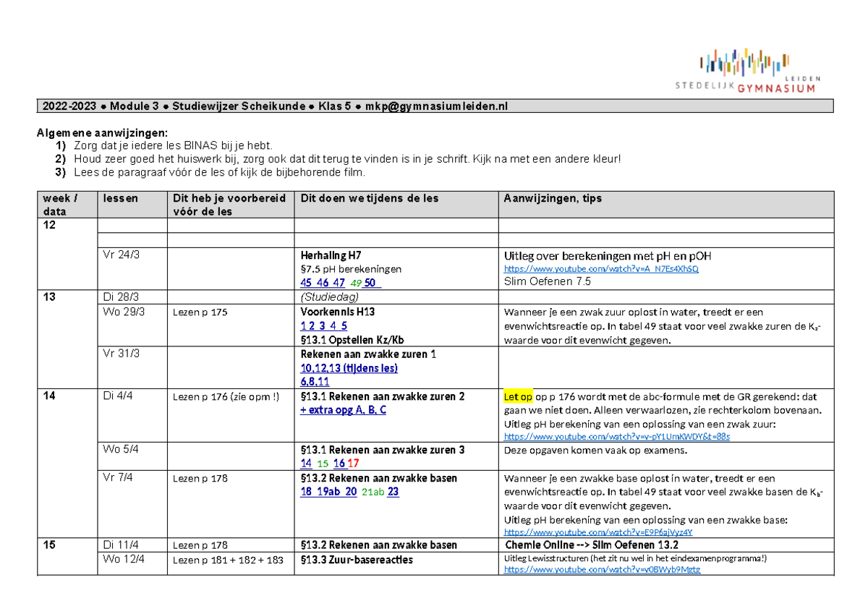Click the '§7.5 pH berekeningen' line

[x=351, y=269]
